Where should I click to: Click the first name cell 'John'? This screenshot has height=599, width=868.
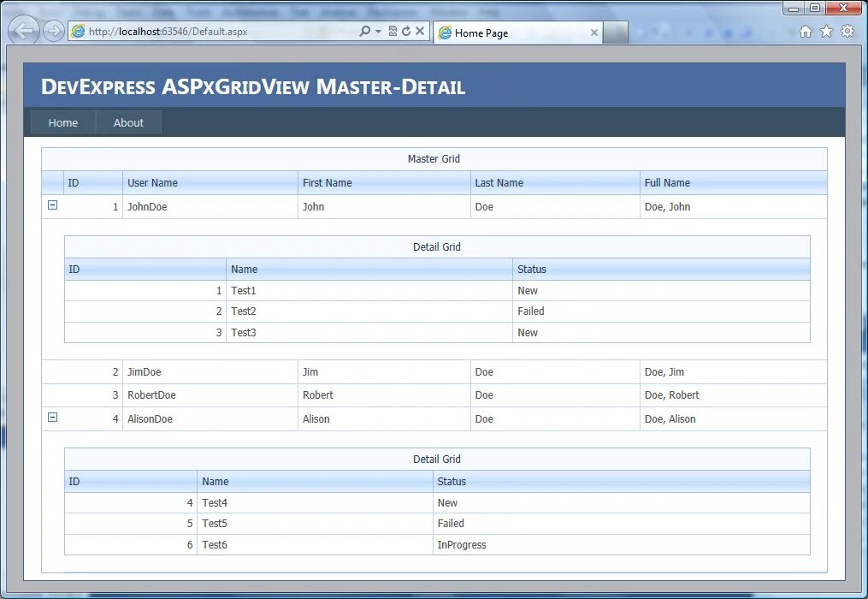pyautogui.click(x=384, y=207)
